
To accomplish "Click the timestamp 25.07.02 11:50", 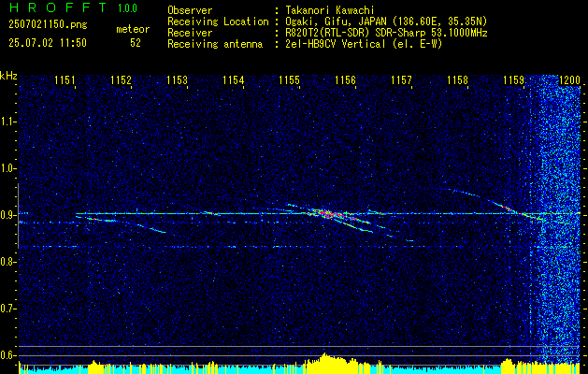I will [x=48, y=43].
